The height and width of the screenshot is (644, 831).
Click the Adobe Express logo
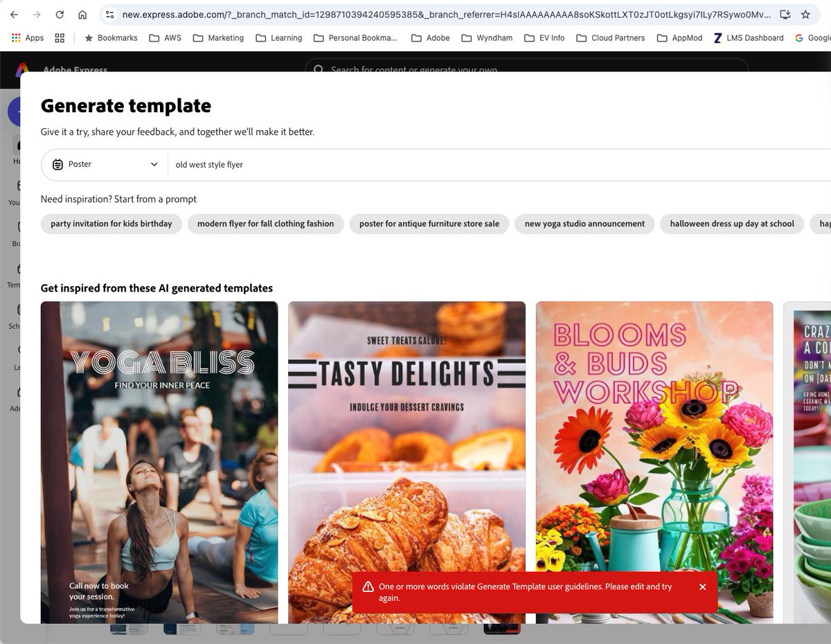pyautogui.click(x=22, y=69)
